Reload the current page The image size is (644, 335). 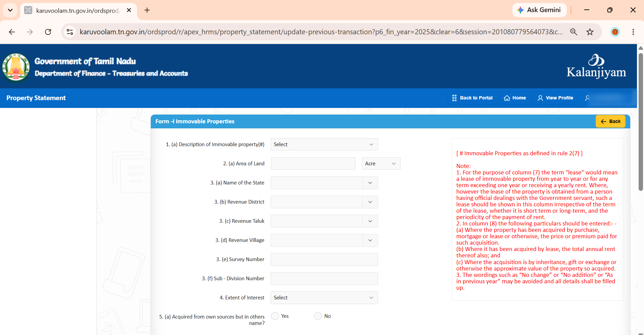click(48, 32)
